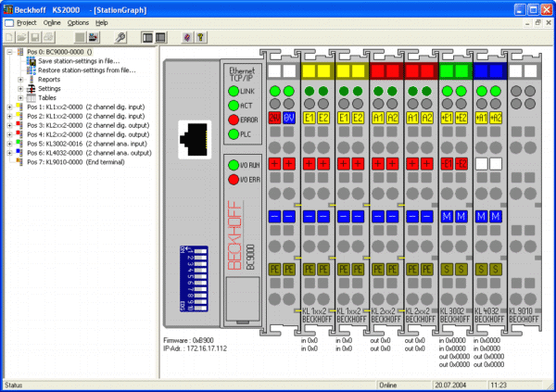Viewport: 556px width, 392px height.
Task: Click the Reports tree label
Action: click(49, 80)
